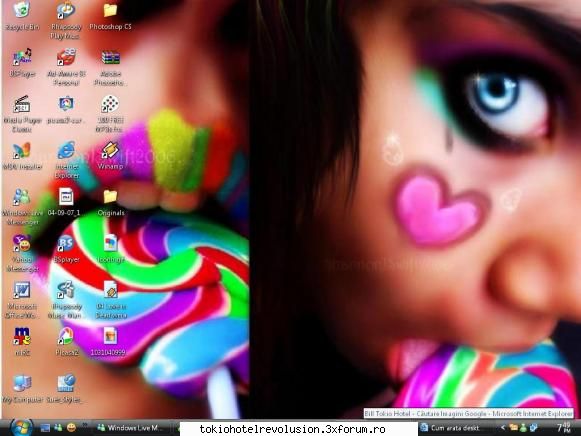
Task: Click the folder icon in the system tray
Action: [514, 428]
